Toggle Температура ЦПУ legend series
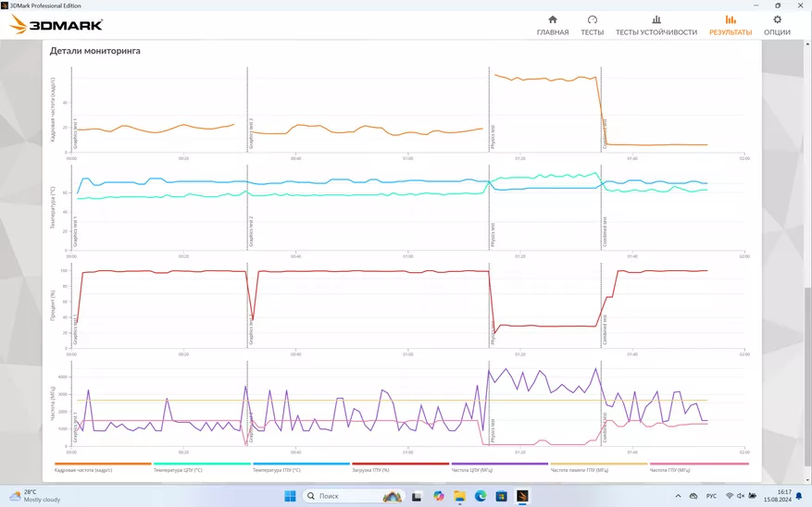Image resolution: width=812 pixels, height=507 pixels. tap(178, 470)
